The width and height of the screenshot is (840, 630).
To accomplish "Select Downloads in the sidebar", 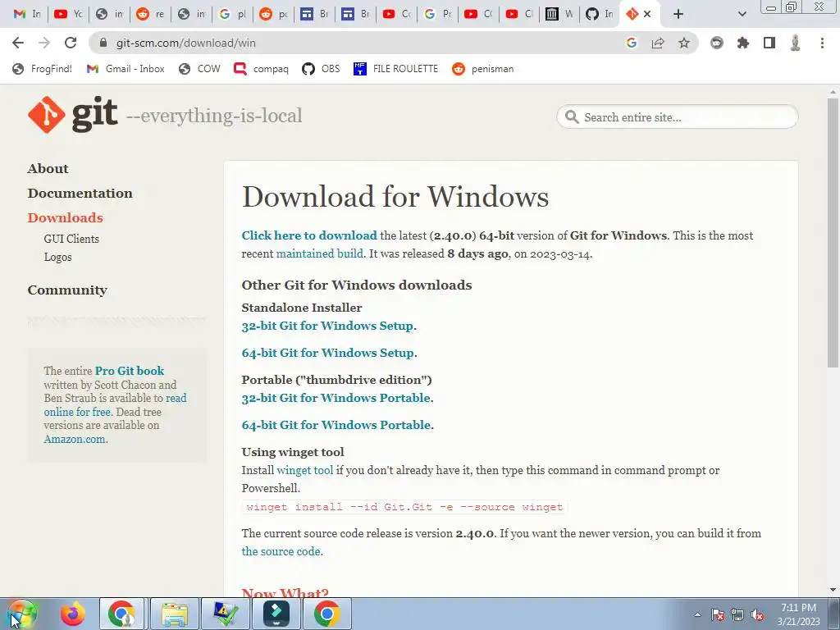I will pyautogui.click(x=65, y=217).
